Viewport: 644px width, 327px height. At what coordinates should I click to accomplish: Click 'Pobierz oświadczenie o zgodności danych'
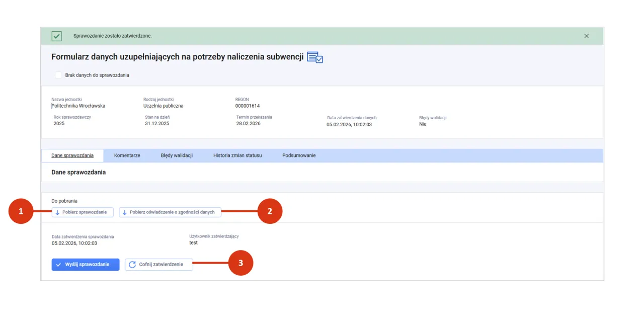tap(170, 212)
